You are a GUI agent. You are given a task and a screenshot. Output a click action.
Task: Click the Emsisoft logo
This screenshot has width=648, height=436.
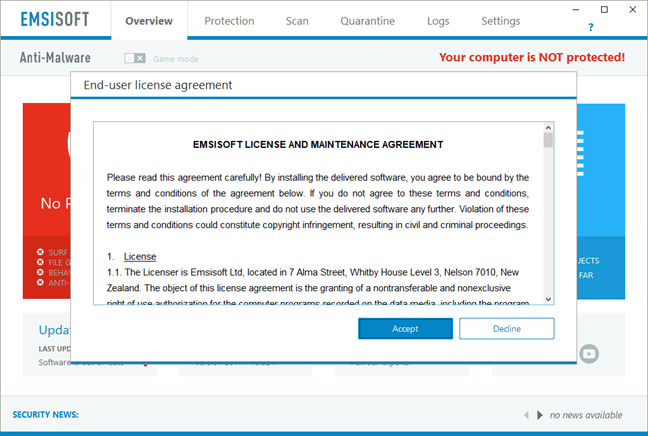pyautogui.click(x=55, y=19)
